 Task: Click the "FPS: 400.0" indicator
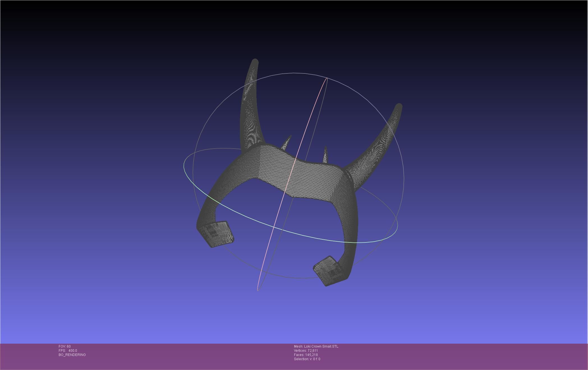point(67,350)
